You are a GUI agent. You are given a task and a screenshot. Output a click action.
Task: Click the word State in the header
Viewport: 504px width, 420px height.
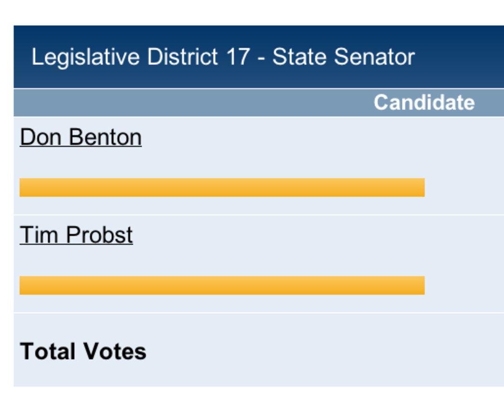pos(300,57)
